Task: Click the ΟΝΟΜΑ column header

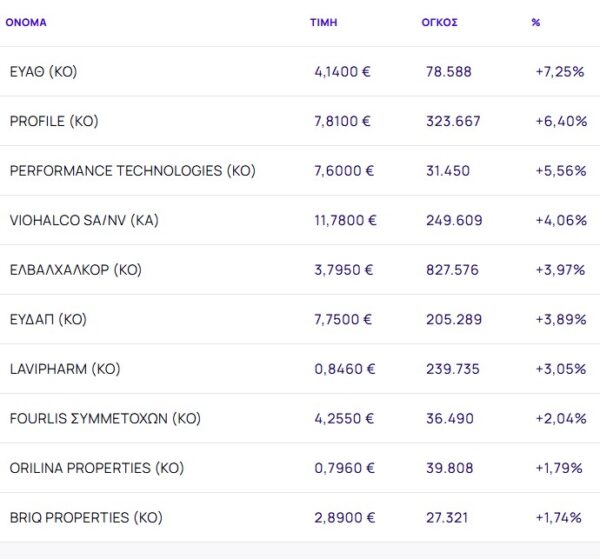Action: [x=26, y=22]
